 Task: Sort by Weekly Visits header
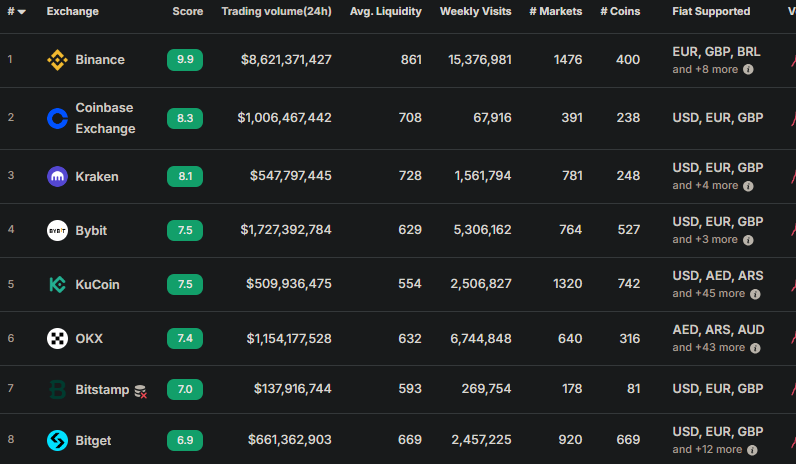click(x=475, y=11)
